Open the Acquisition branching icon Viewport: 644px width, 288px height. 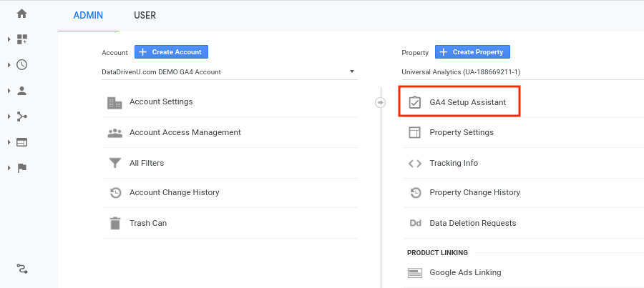(21, 116)
